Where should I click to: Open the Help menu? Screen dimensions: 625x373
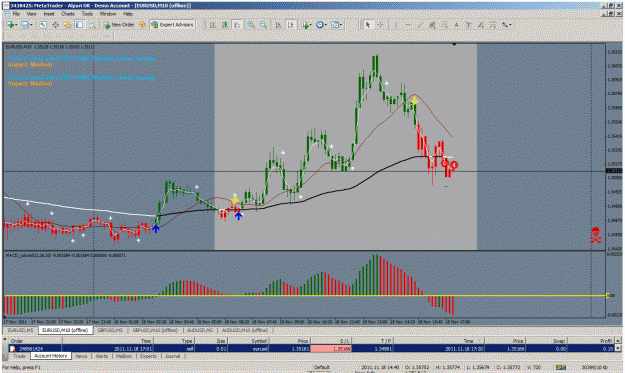coord(128,14)
